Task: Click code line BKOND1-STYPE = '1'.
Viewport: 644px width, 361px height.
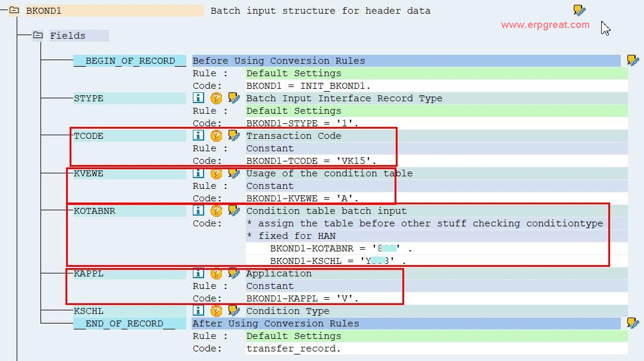Action: (x=302, y=123)
